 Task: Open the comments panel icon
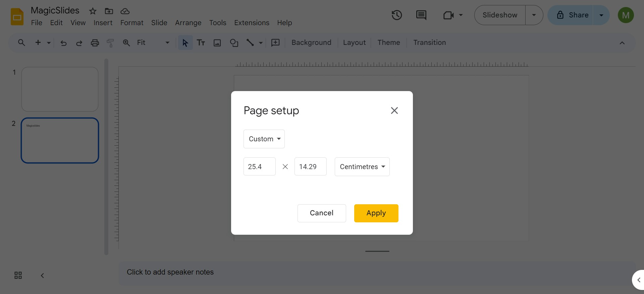421,15
